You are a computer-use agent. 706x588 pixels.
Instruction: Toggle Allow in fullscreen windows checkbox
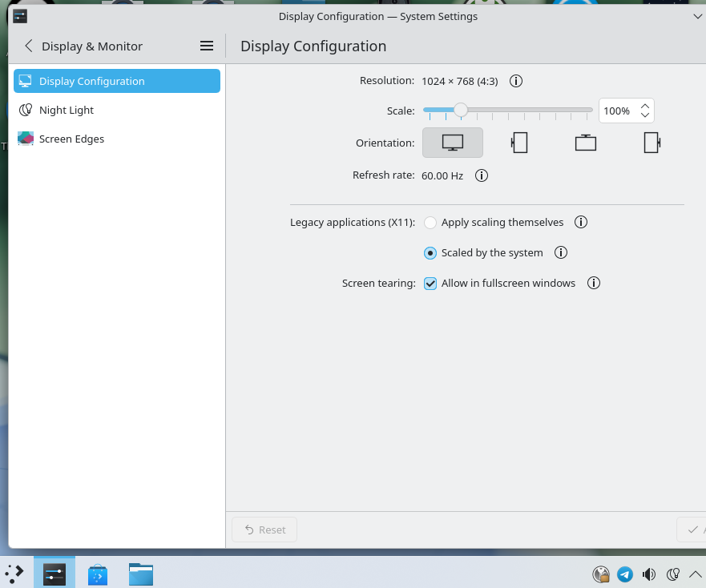coord(430,284)
